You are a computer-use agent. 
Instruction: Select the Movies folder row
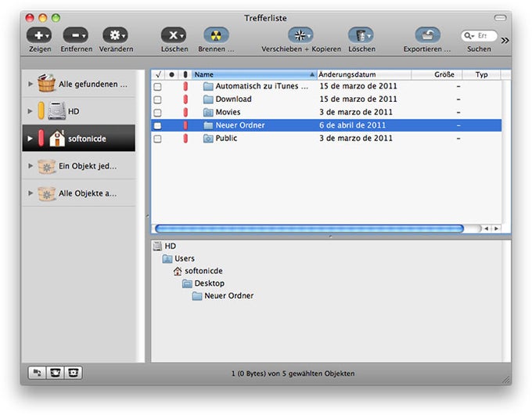pos(326,112)
